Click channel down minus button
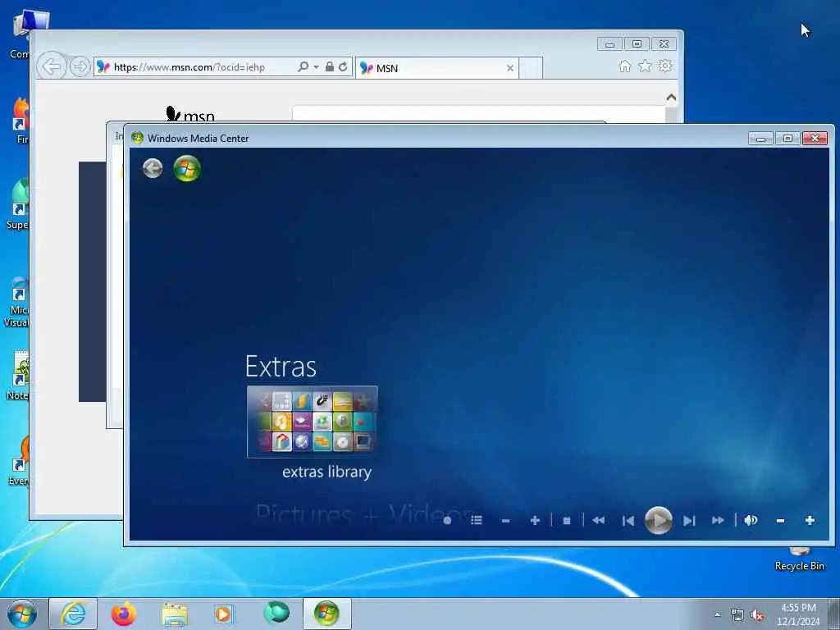 point(505,520)
